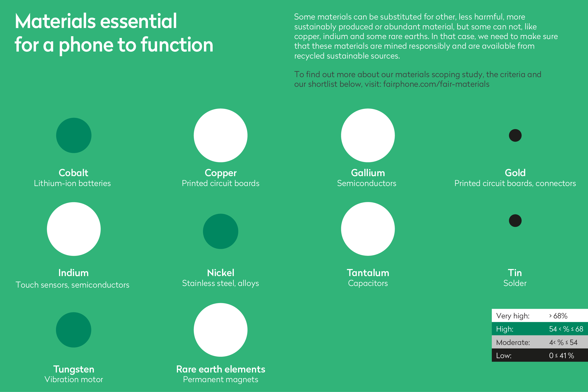
Task: Click the black Low legend row
Action: tap(540, 355)
